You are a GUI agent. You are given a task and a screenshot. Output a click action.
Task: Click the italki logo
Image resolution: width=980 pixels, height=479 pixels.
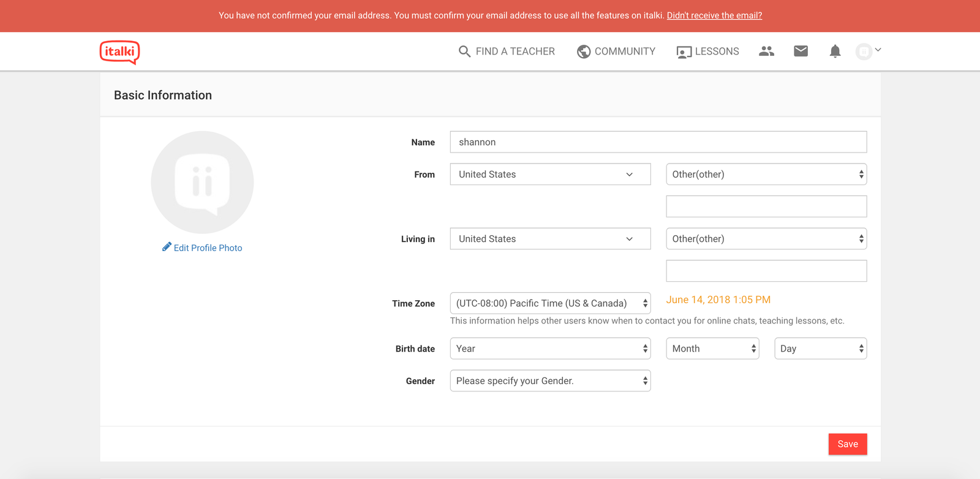coord(119,52)
